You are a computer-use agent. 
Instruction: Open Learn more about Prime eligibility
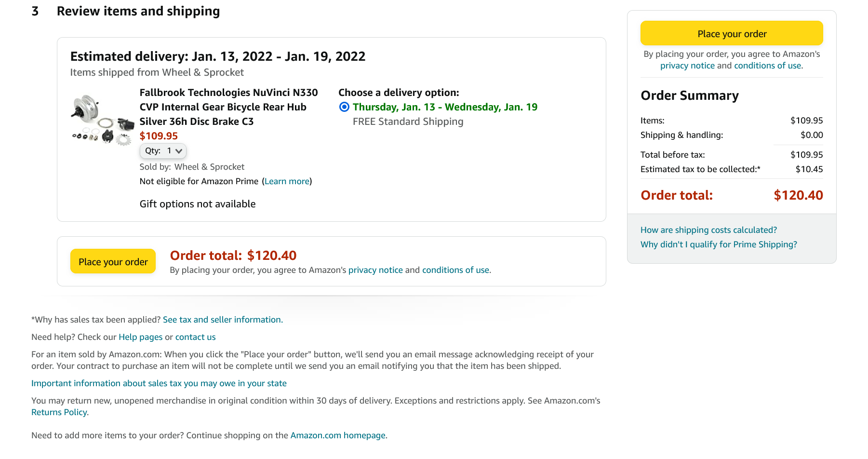point(287,181)
